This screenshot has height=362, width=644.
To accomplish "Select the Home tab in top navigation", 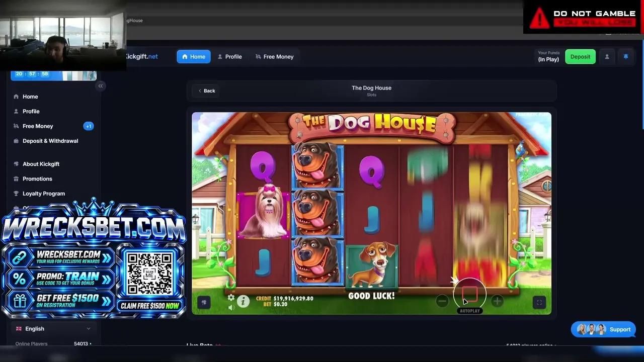I will 194,57.
